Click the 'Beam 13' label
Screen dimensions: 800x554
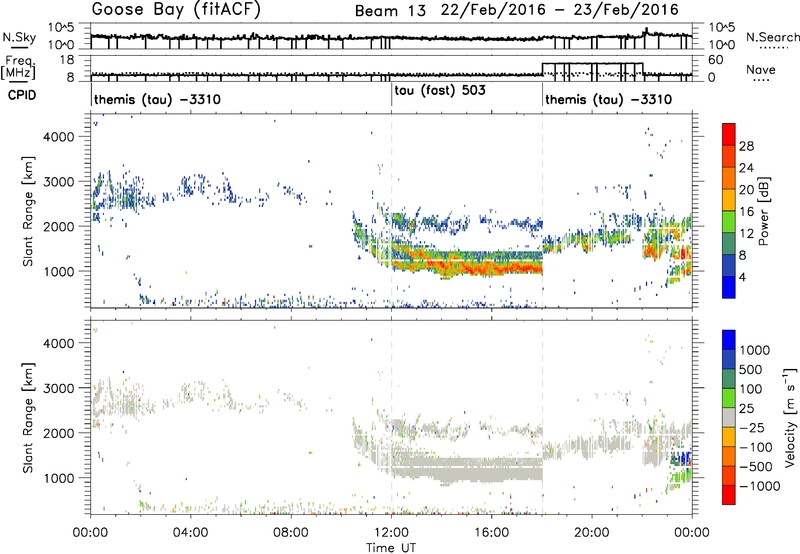390,11
